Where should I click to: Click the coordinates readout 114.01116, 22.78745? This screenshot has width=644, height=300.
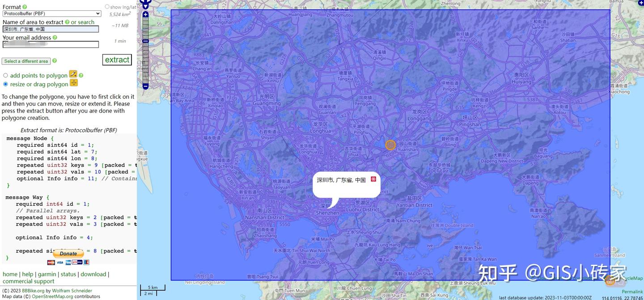622,298
